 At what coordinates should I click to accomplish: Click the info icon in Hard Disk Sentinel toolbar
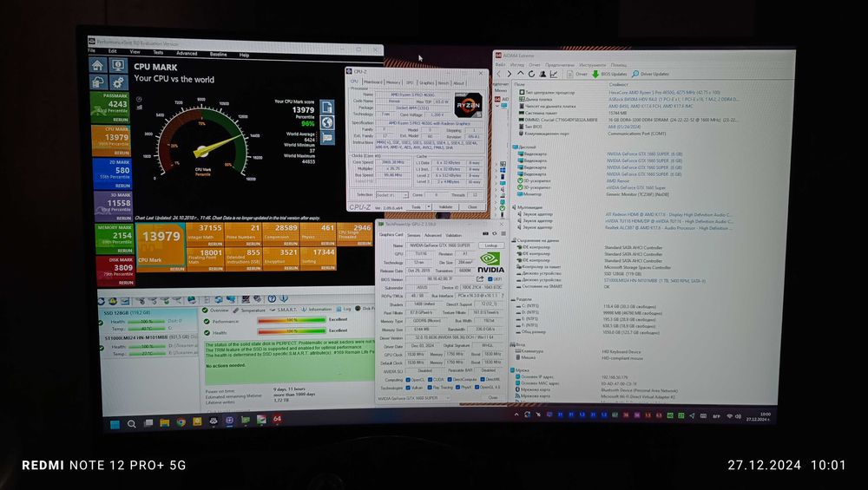[x=284, y=298]
